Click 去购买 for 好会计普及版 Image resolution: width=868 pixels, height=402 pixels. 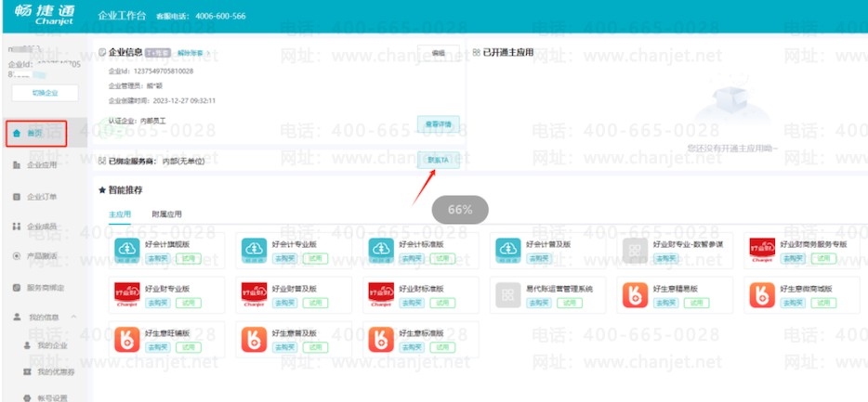pos(539,258)
